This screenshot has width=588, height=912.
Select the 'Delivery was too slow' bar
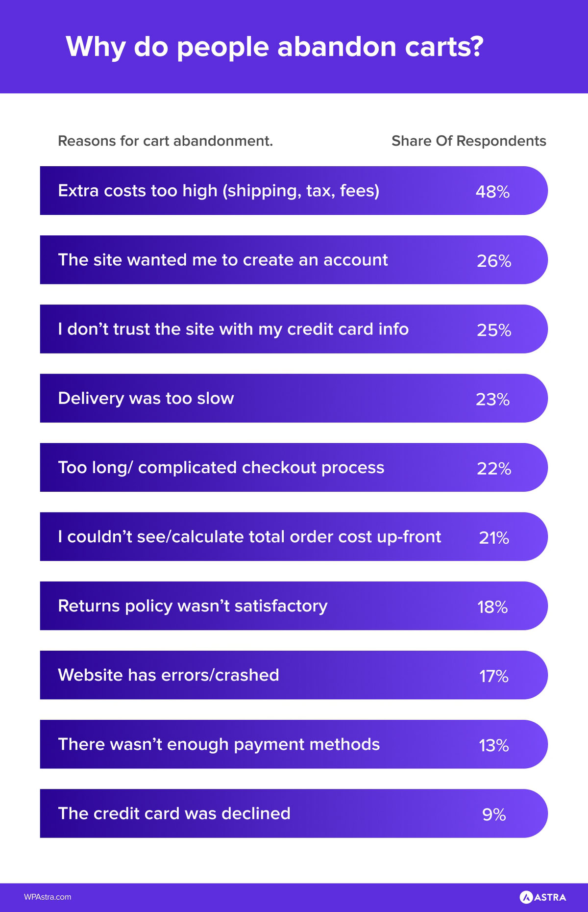tap(294, 398)
